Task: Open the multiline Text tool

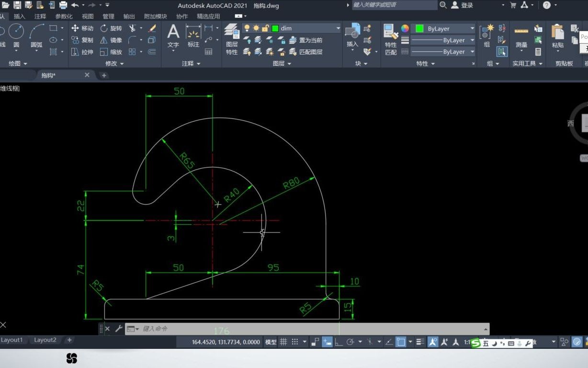Action: 173,34
